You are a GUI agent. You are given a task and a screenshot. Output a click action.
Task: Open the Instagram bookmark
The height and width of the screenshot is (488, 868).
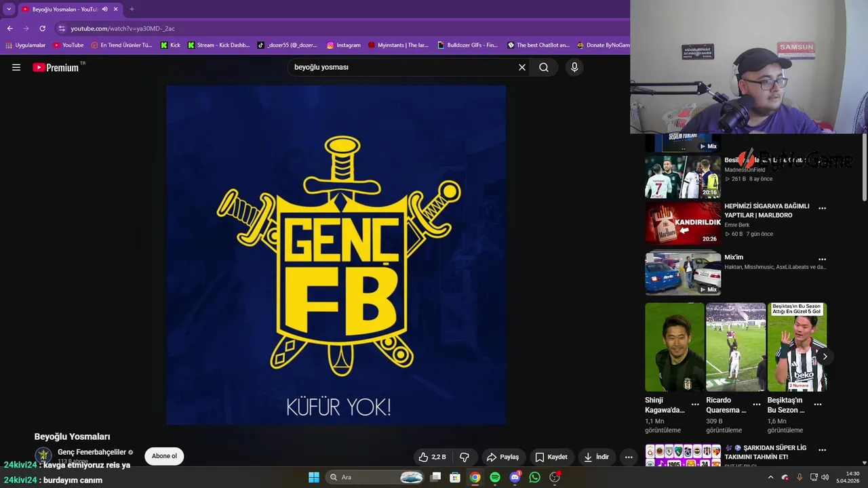(x=344, y=45)
